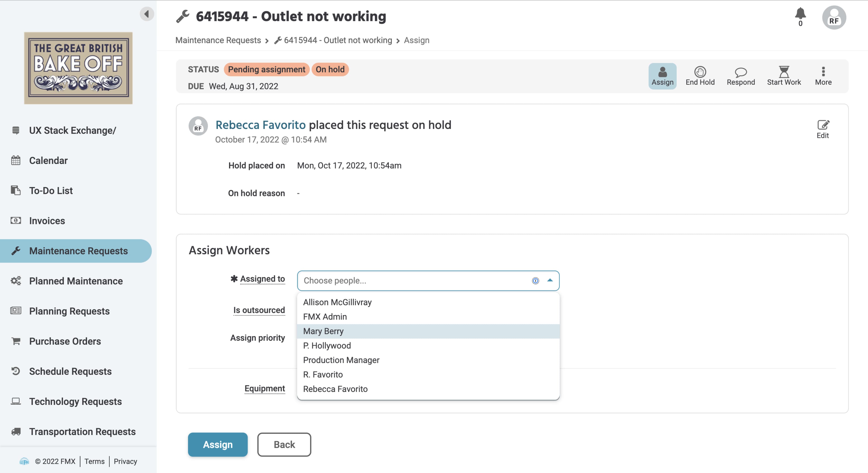The image size is (868, 473).
Task: Click the Back button
Action: tap(284, 444)
